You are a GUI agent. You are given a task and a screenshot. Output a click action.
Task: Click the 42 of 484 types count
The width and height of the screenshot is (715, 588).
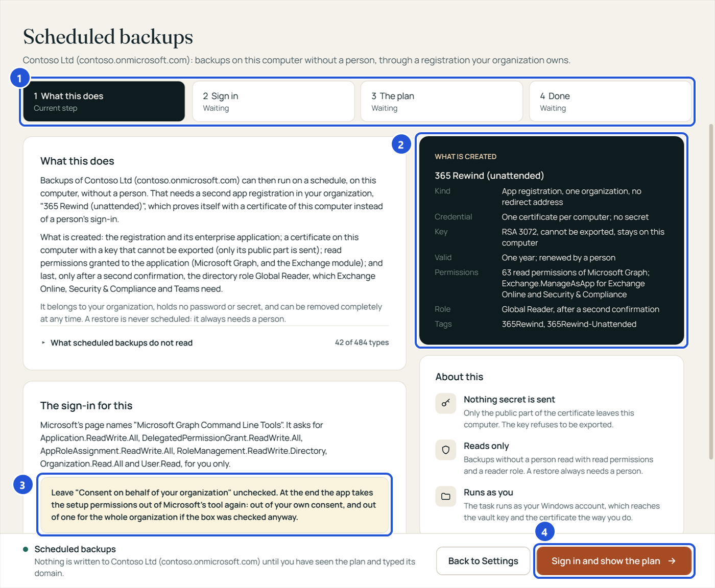(x=362, y=342)
